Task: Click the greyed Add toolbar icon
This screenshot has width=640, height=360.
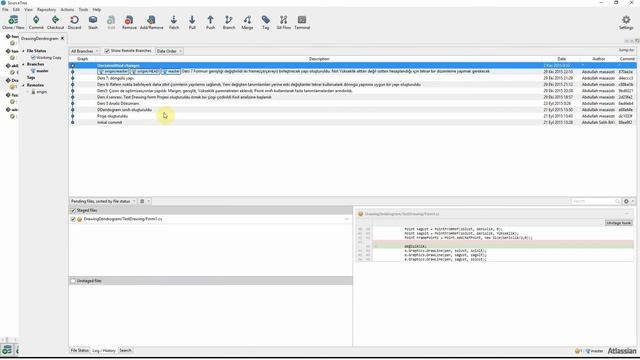Action: 111,22
